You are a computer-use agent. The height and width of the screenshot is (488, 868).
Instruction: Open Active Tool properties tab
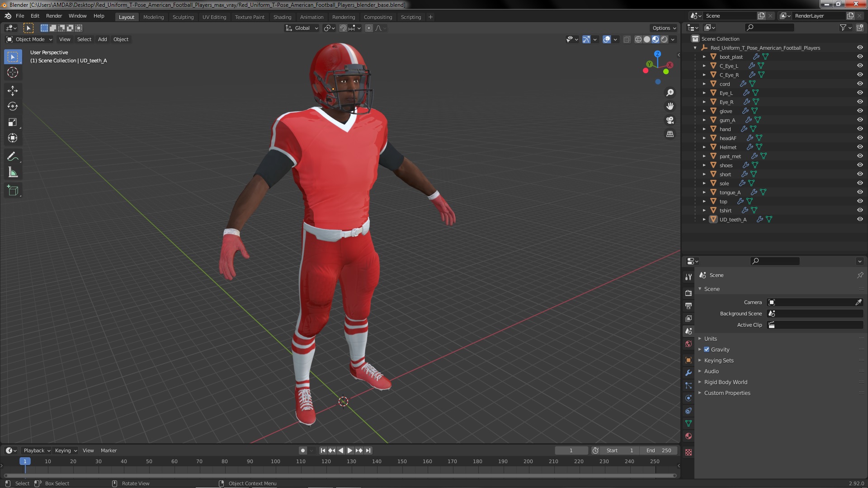689,277
